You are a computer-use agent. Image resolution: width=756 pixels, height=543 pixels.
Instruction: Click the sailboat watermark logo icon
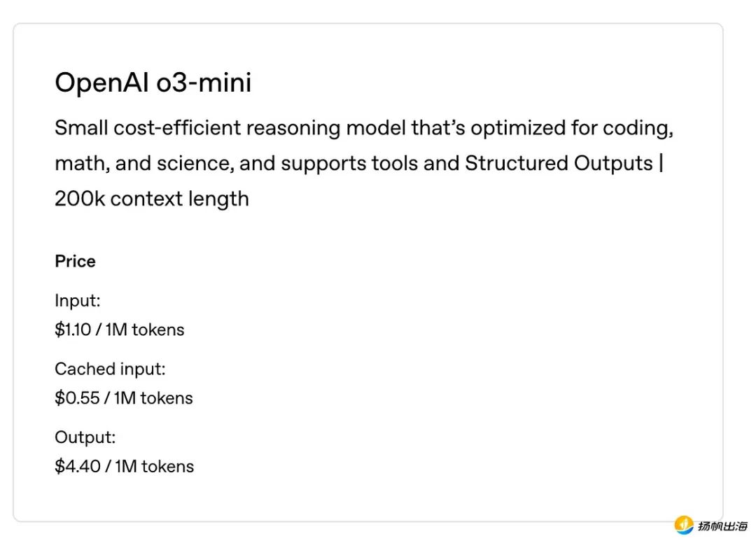[684, 526]
